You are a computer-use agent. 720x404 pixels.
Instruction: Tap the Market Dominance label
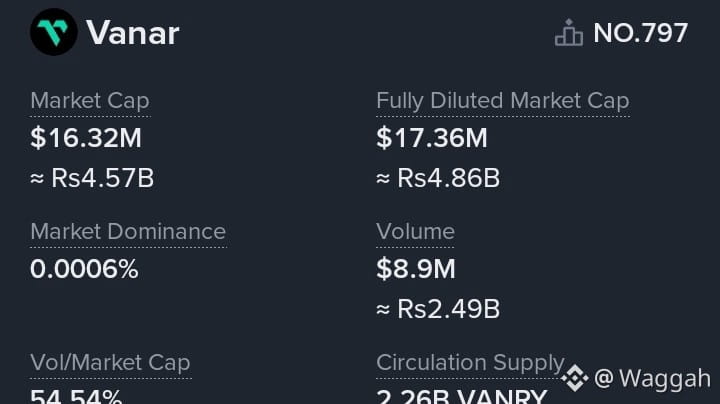point(128,232)
